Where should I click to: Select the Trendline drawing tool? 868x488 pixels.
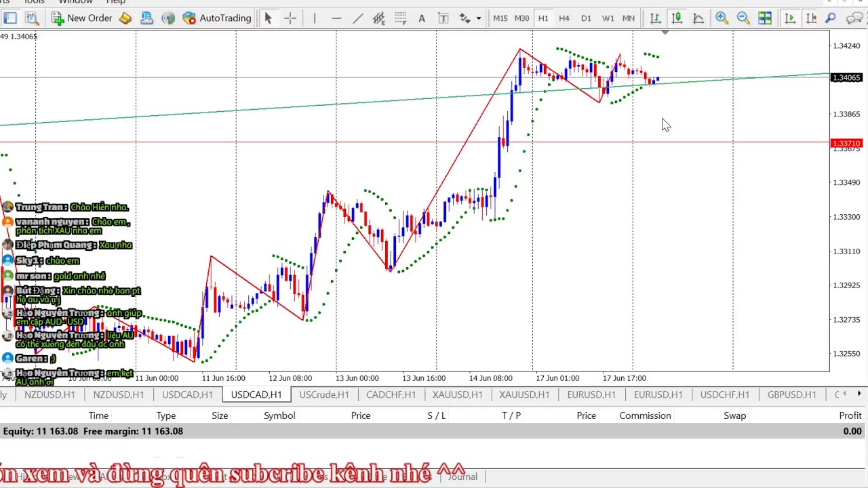(357, 18)
